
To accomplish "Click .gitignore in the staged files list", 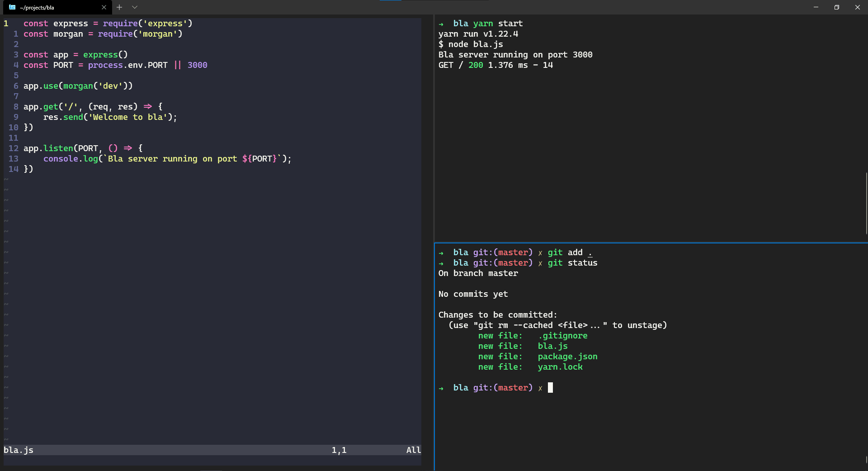I will pos(563,336).
